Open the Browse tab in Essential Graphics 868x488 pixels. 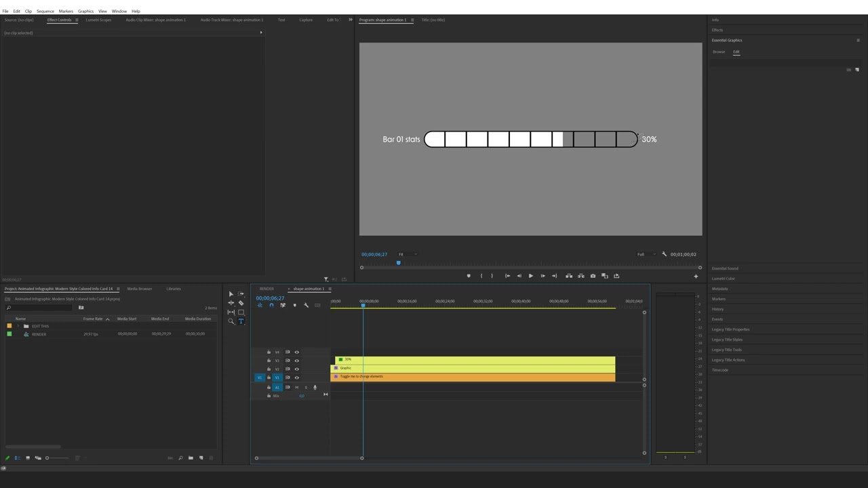[x=719, y=52]
